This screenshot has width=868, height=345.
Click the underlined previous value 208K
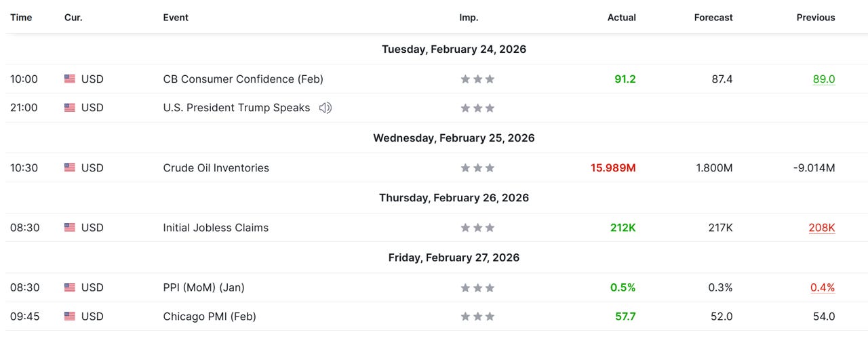(x=821, y=228)
